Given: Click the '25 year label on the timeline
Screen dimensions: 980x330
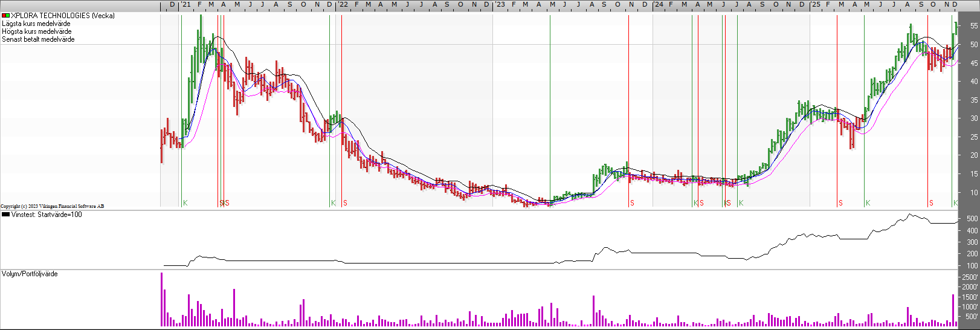Looking at the screenshot, I should point(816,5).
